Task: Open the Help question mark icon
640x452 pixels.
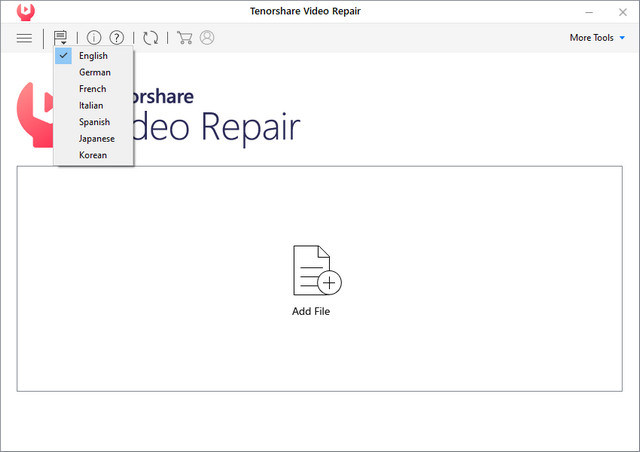Action: [117, 38]
